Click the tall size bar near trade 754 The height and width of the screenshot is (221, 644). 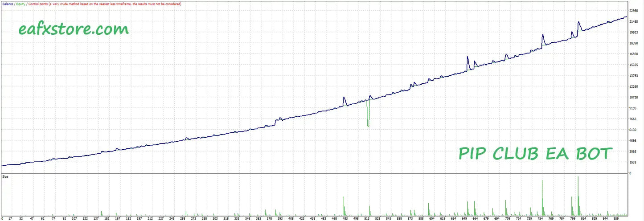coord(542,197)
